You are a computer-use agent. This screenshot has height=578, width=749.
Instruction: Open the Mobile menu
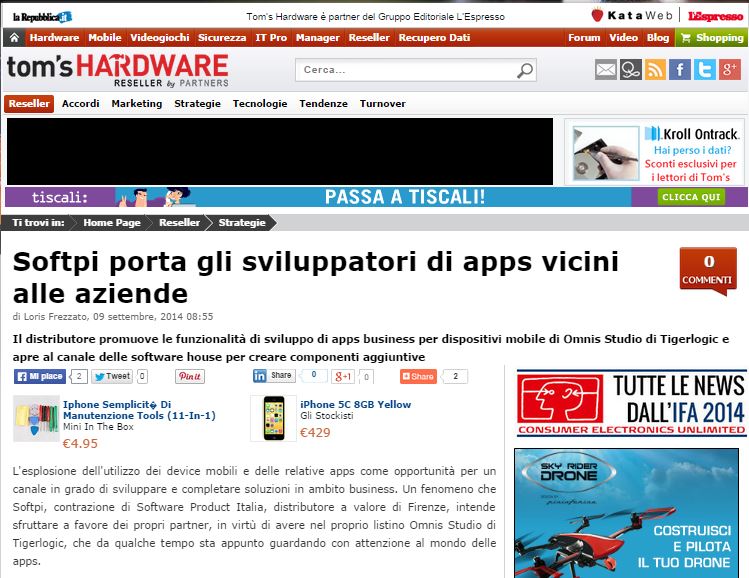tap(105, 38)
